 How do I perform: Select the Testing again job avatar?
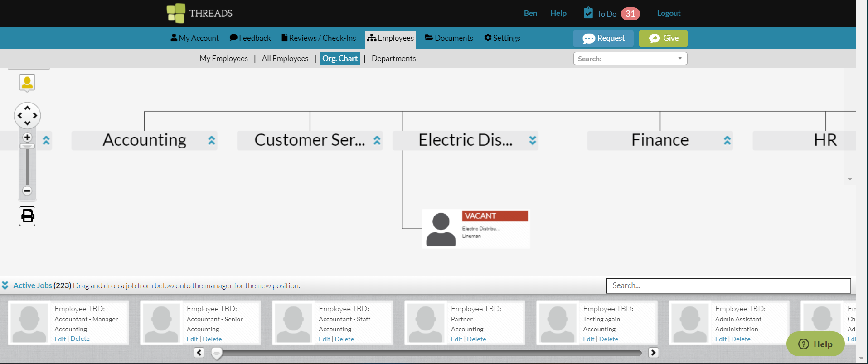(558, 323)
